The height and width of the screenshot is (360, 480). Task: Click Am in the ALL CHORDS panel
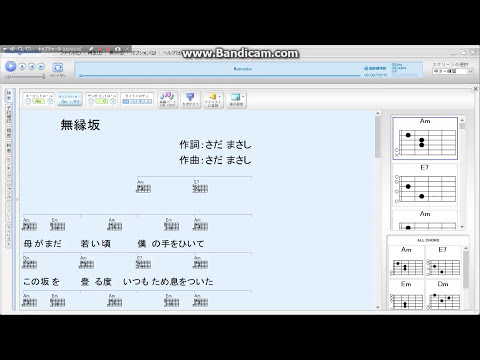[406, 262]
